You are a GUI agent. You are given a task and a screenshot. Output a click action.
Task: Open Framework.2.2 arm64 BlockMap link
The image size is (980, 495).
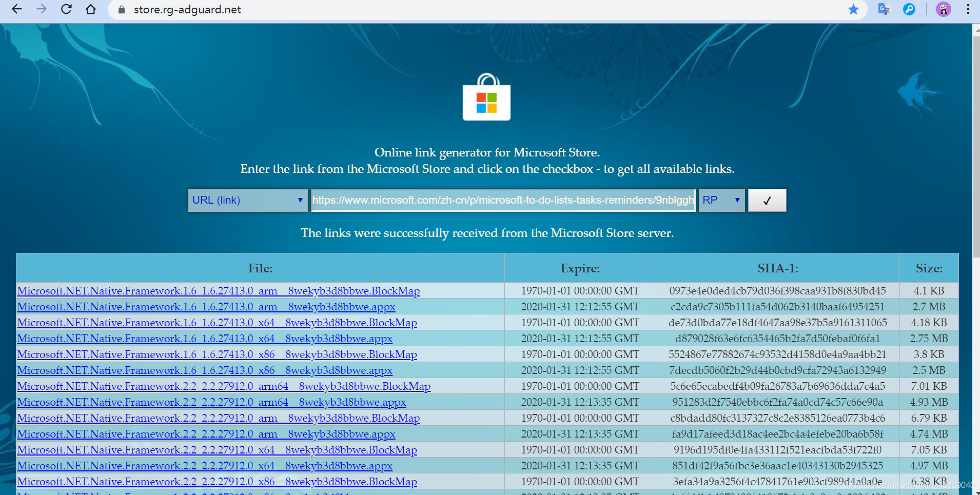[x=224, y=386]
